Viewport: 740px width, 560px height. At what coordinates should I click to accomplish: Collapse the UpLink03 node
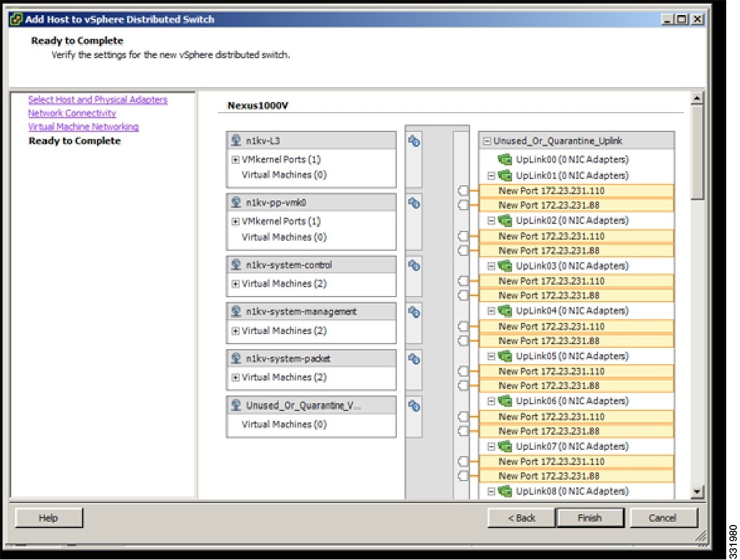(x=491, y=266)
